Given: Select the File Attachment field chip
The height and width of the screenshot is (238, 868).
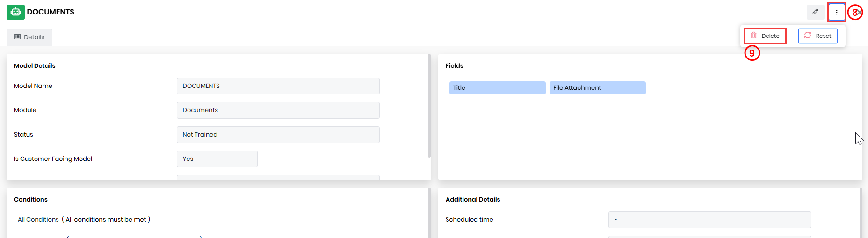Looking at the screenshot, I should (x=597, y=88).
